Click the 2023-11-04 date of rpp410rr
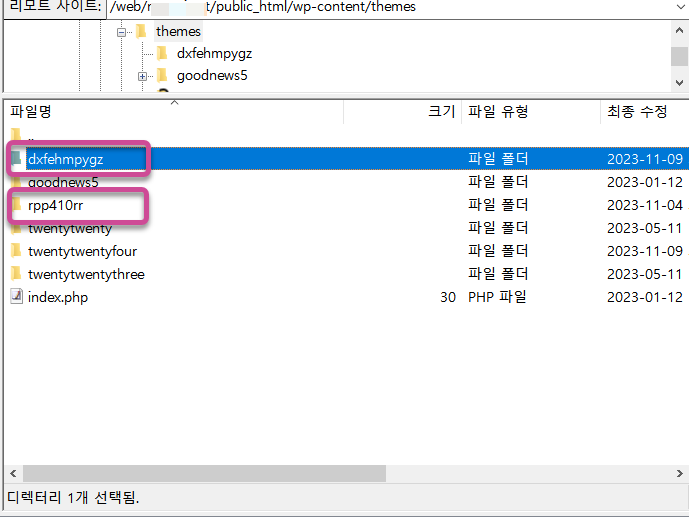689x518 pixels. pos(645,205)
